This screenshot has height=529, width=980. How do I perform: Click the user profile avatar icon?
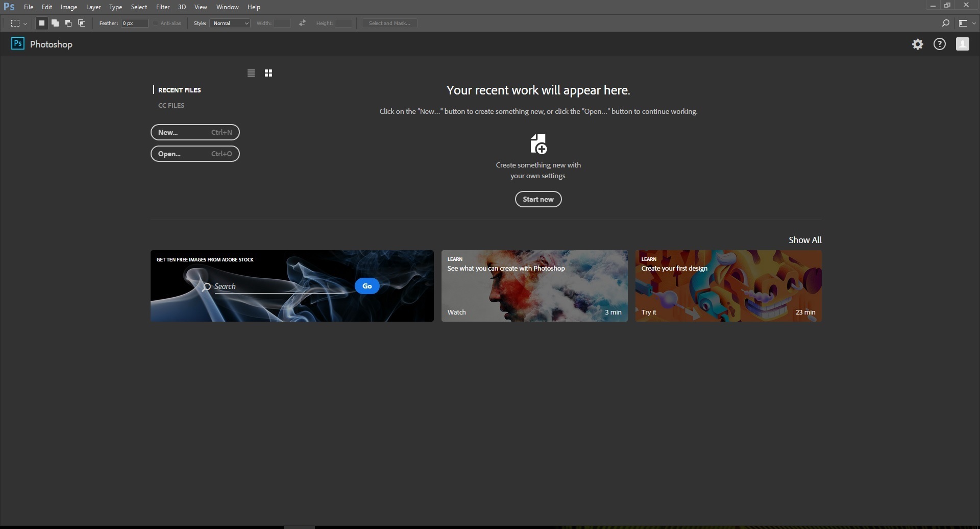point(963,44)
